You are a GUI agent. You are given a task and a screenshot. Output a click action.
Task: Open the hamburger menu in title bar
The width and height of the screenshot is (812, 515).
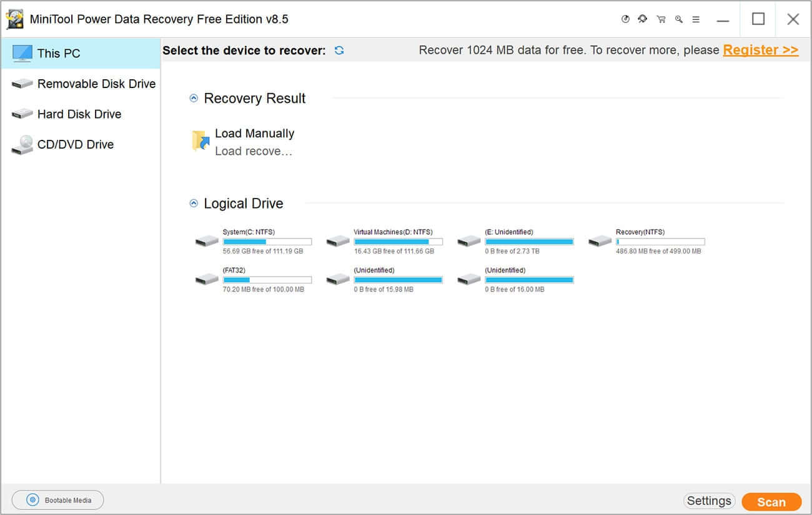coord(696,19)
